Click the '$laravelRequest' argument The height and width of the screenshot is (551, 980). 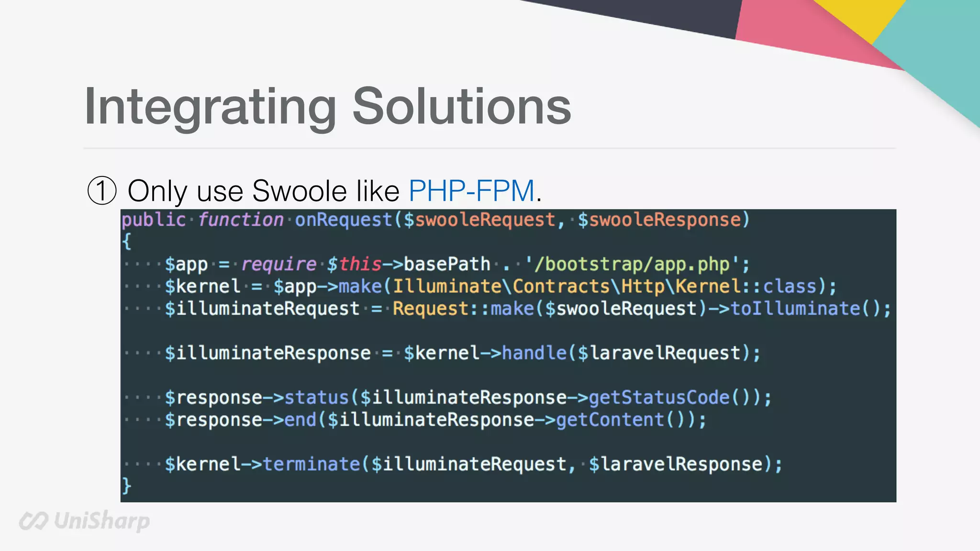659,353
